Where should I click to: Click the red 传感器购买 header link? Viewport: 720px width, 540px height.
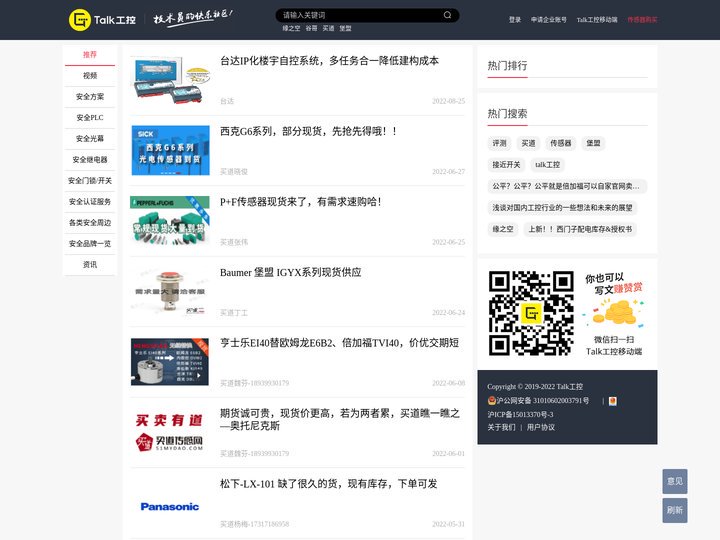pos(642,20)
